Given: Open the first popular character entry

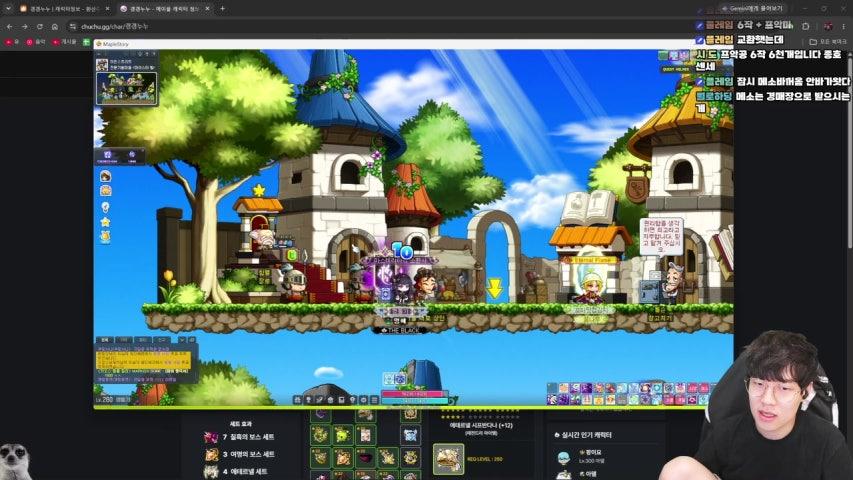Looking at the screenshot, I should (x=579, y=456).
